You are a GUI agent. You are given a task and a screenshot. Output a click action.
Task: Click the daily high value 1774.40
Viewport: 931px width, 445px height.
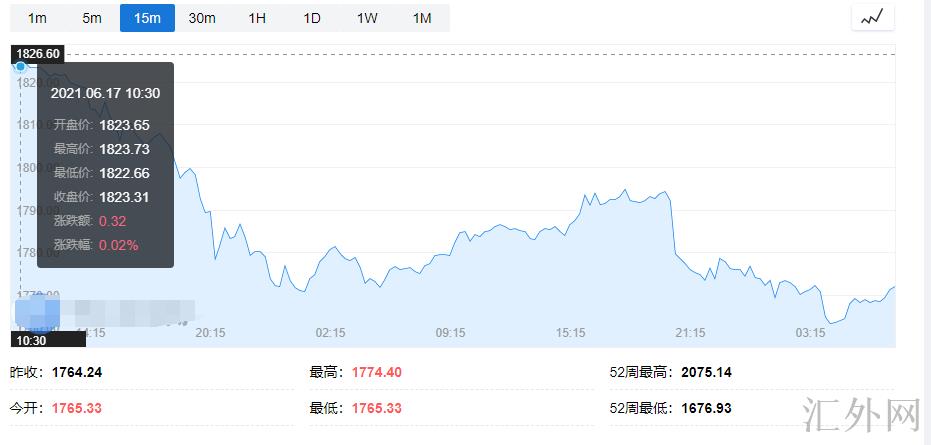pyautogui.click(x=377, y=372)
